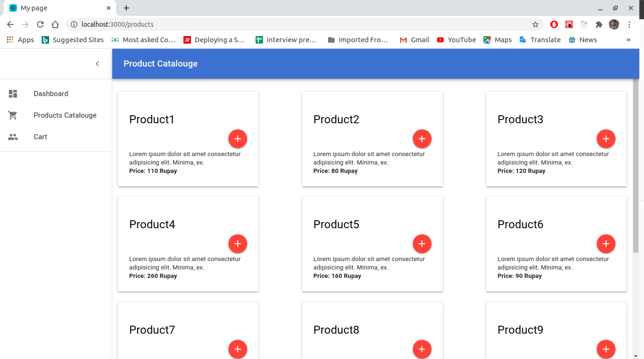Add Product8 using the plus icon
The width and height of the screenshot is (644, 359).
point(422,349)
